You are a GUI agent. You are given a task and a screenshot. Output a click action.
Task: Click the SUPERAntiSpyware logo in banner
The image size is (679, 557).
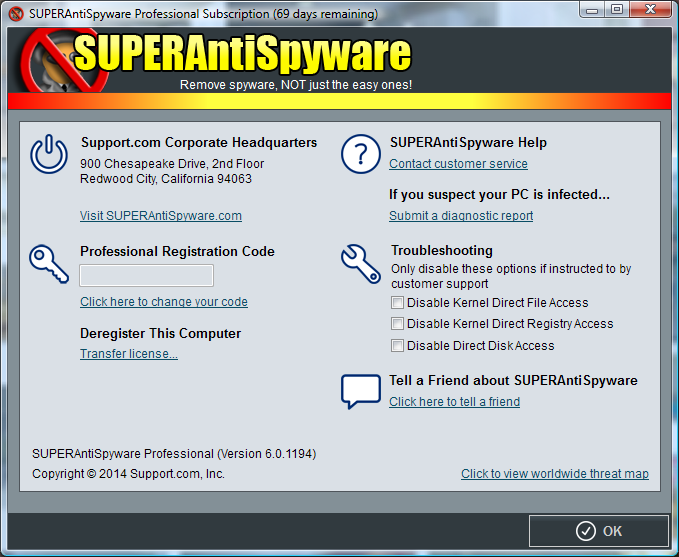(216, 61)
